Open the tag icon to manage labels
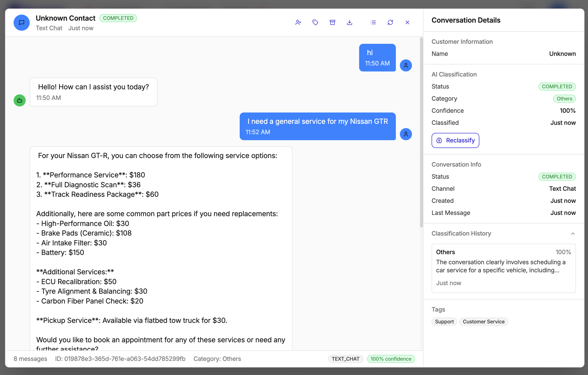Viewport: 588px width, 375px height. (x=315, y=22)
